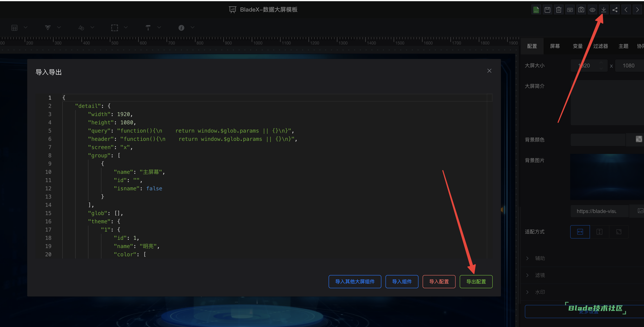Image resolution: width=644 pixels, height=327 pixels.
Task: Click the paint roller component icon
Action: tap(148, 28)
